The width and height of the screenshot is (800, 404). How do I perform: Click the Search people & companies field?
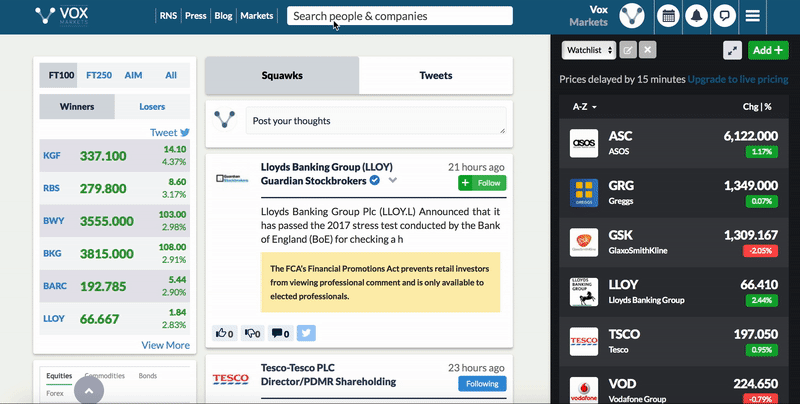point(400,16)
